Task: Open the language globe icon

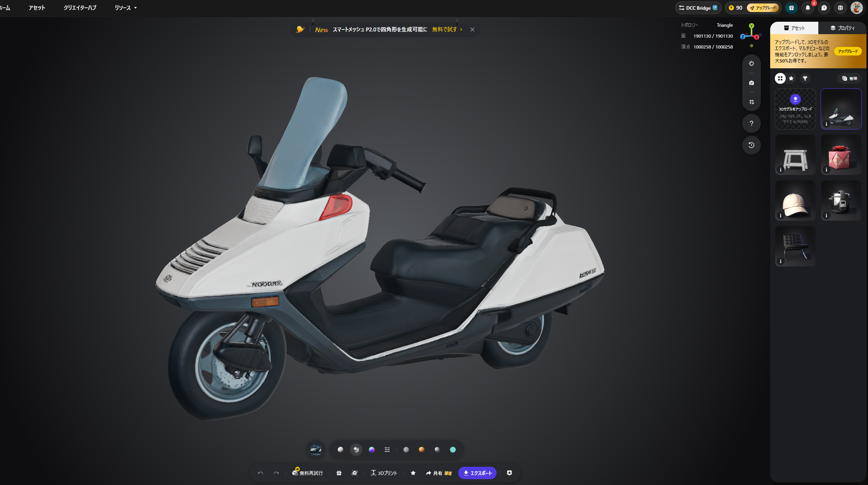Action: [840, 8]
